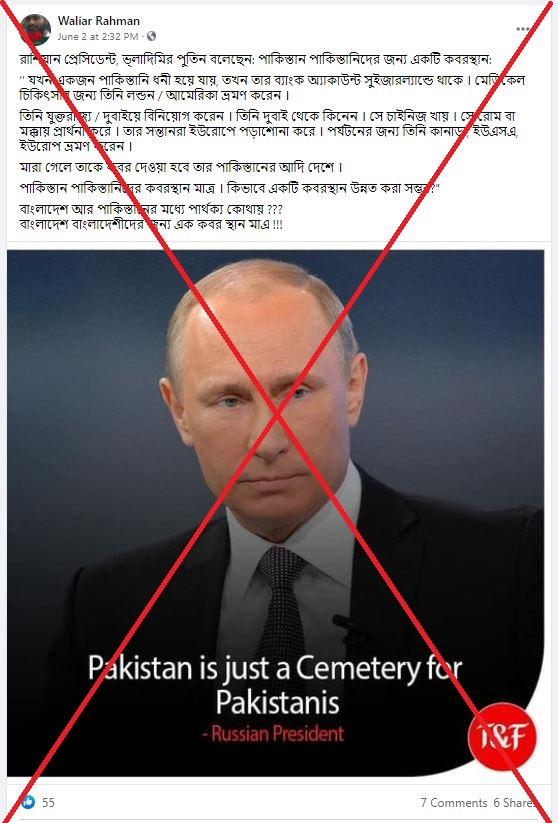Image resolution: width=558 pixels, height=823 pixels.
Task: Click the red 'Russian President' attribution text
Action: [273, 733]
